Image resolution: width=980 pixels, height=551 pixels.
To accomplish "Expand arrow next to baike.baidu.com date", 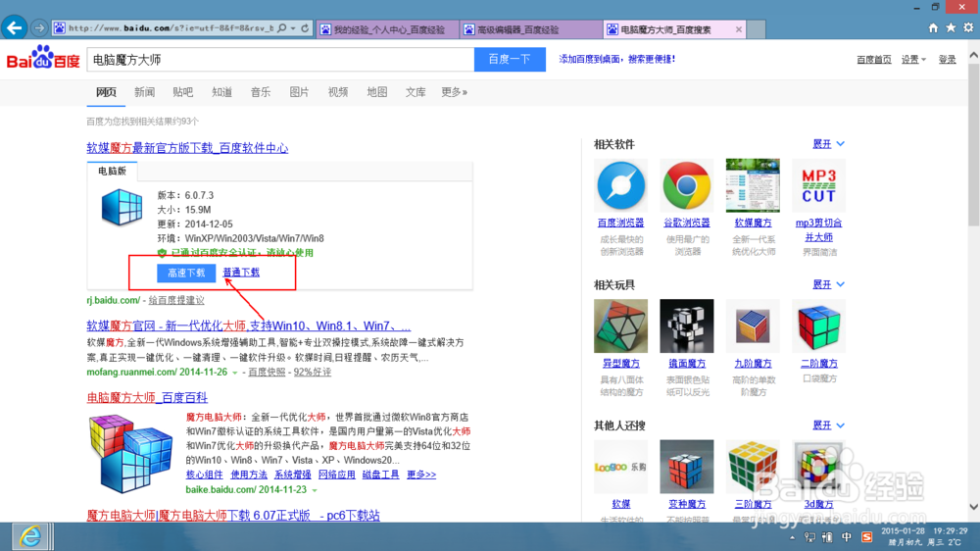I will click(x=315, y=490).
